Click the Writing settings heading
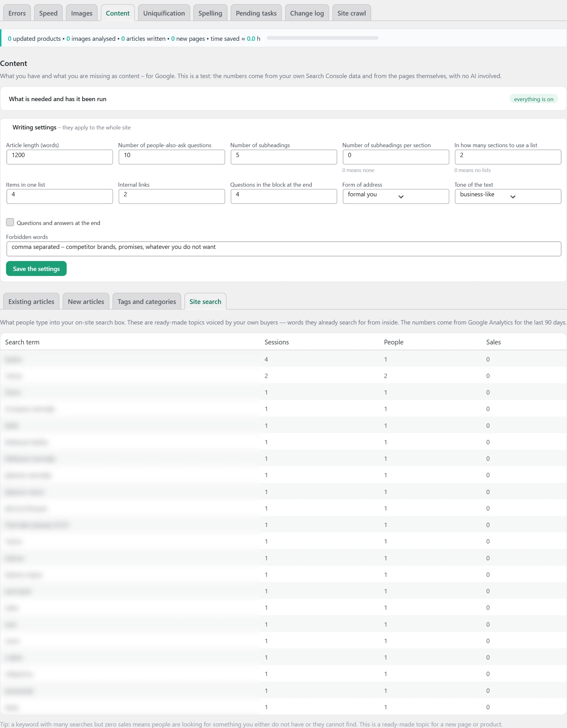This screenshot has height=728, width=567. point(34,127)
